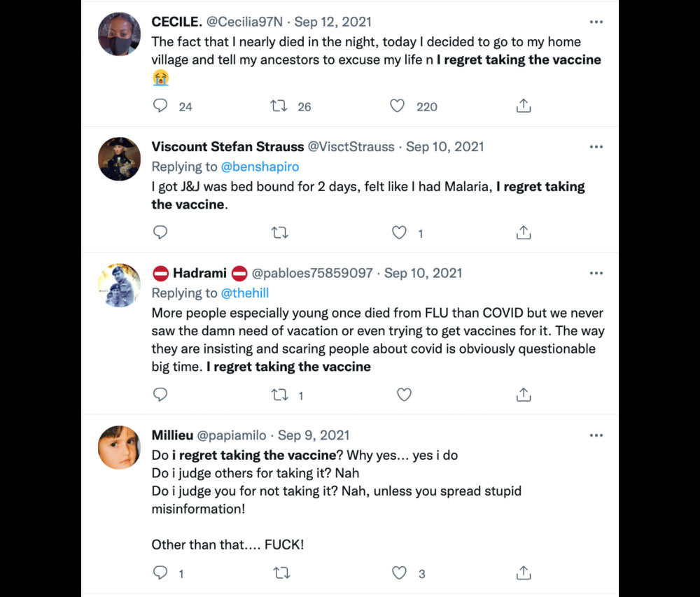700x597 pixels.
Task: Share Hadrami's tweet
Action: coord(524,395)
